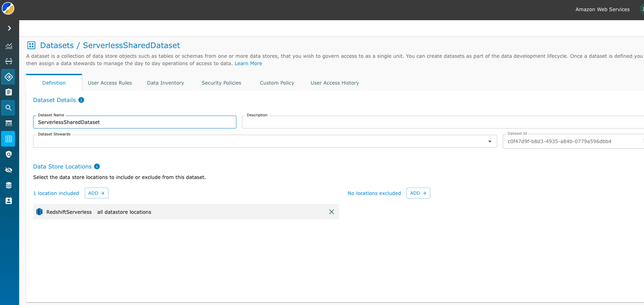Click the Data Store Locations heading
Image resolution: width=644 pixels, height=305 pixels.
[62, 166]
